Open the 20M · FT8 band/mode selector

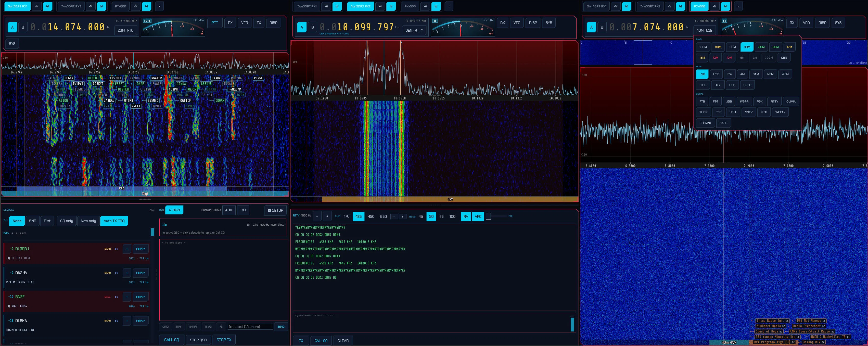[126, 30]
